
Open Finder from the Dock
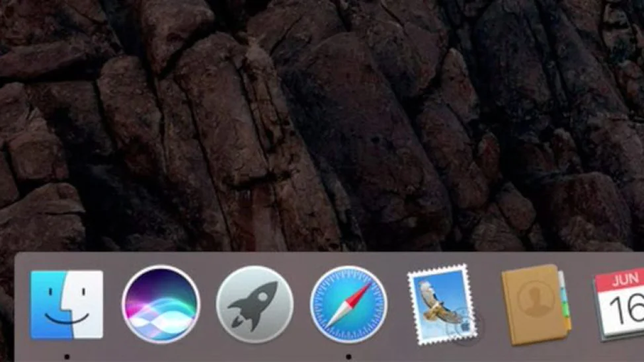tap(67, 305)
